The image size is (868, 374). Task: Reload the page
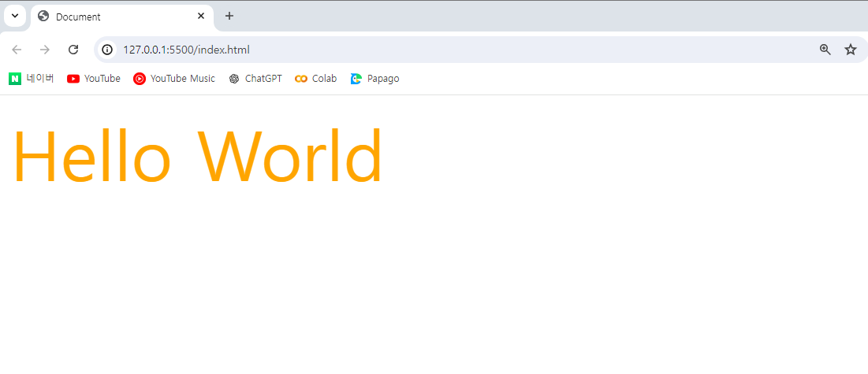pos(73,50)
